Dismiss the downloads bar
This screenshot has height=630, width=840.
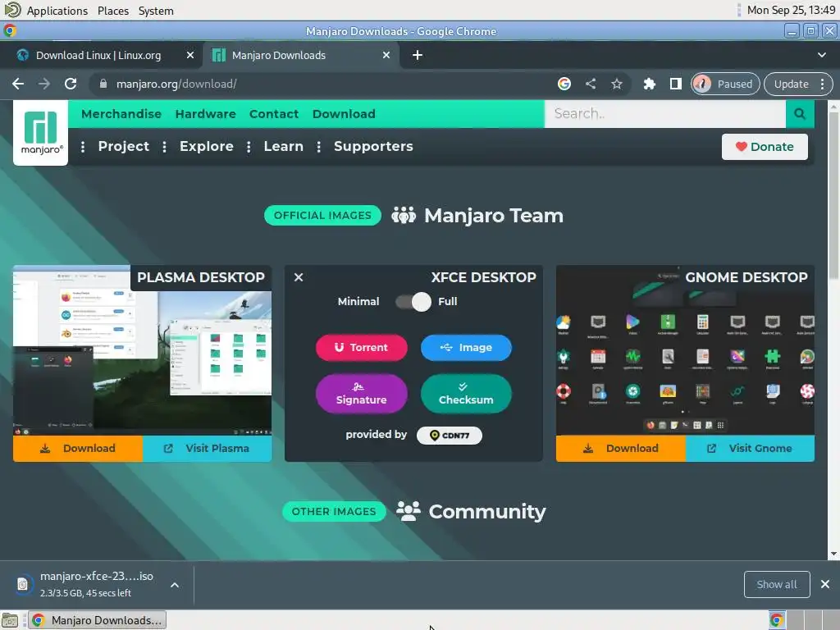(825, 584)
